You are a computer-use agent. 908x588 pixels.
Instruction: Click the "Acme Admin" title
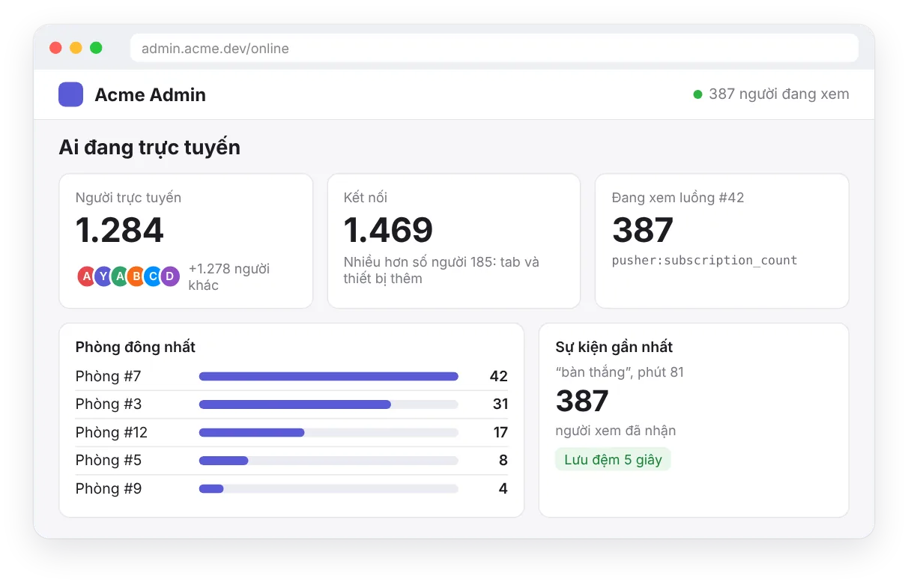[150, 94]
